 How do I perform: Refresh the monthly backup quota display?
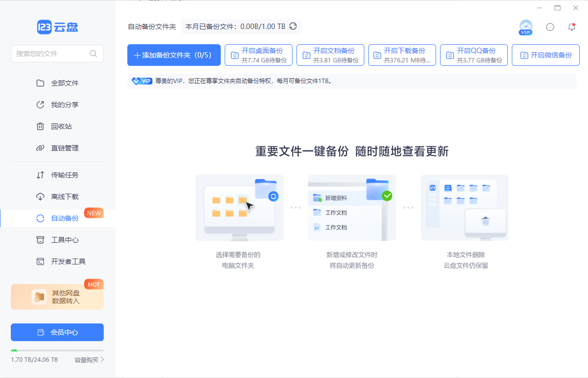coord(293,27)
